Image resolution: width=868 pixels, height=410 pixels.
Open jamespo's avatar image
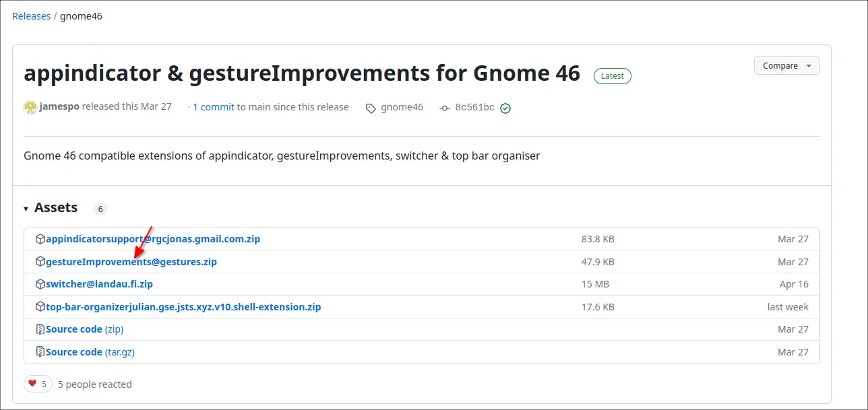pos(30,107)
